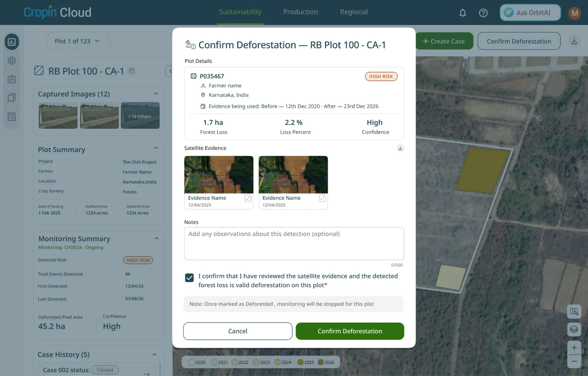Image resolution: width=588 pixels, height=376 pixels.
Task: Open Case 002 details arrow
Action: tap(146, 374)
